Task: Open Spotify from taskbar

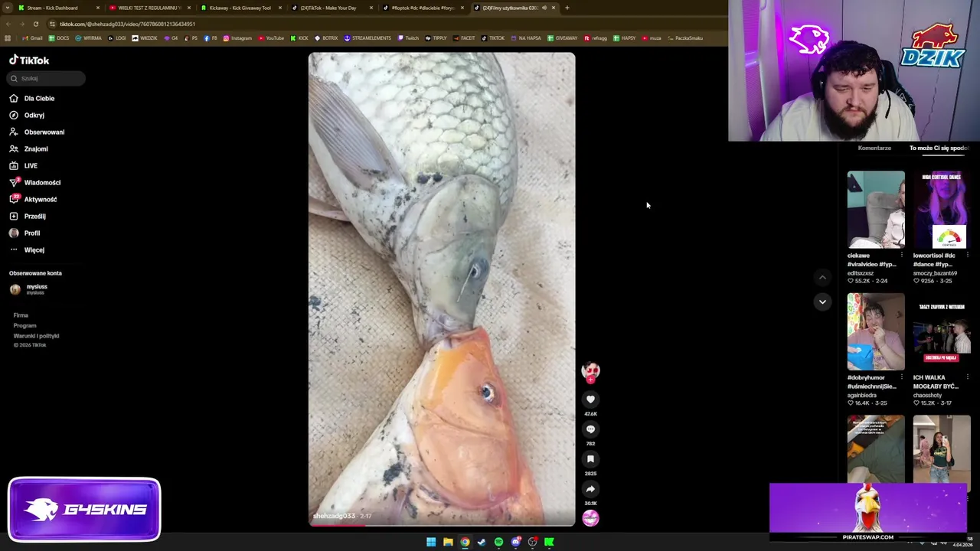Action: pyautogui.click(x=498, y=542)
